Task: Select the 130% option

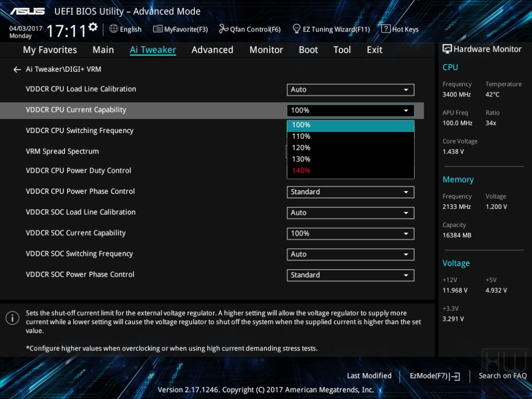Action: (350, 160)
